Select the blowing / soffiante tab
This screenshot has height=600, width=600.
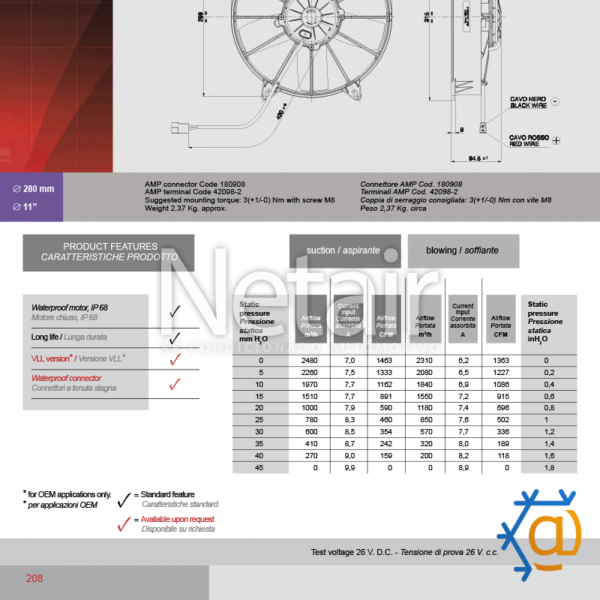462,250
